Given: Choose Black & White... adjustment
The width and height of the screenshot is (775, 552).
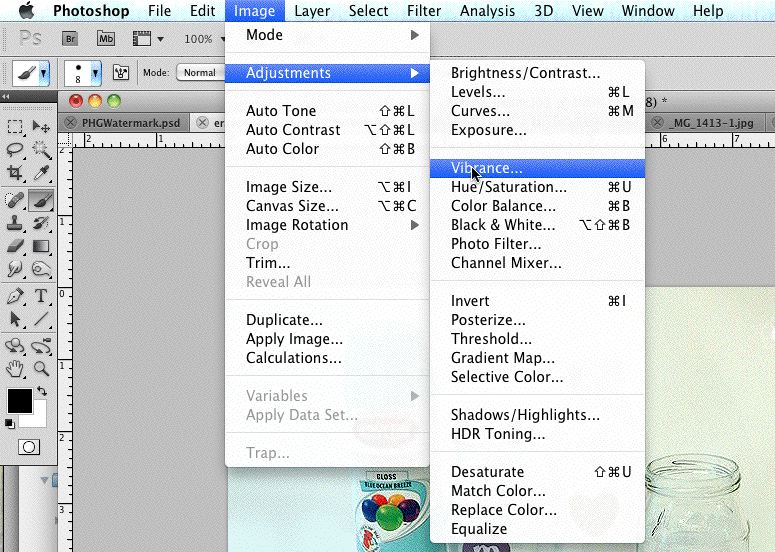Looking at the screenshot, I should [537, 225].
